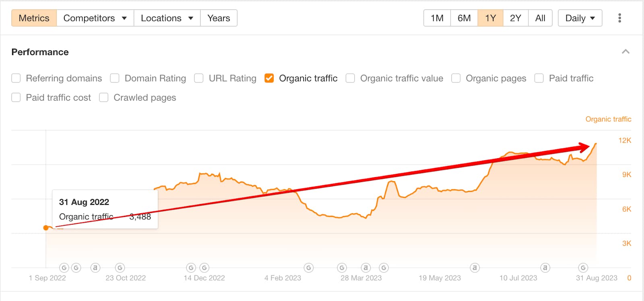644x301 pixels.
Task: Uncheck the Organic traffic checkbox
Action: pyautogui.click(x=269, y=78)
